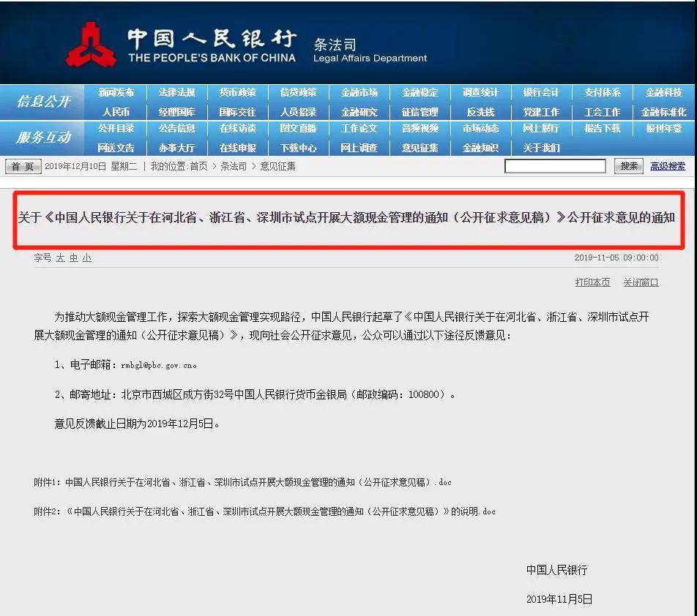This screenshot has height=616, width=697.
Task: Click 条法司 in the breadcrumb path
Action: click(x=234, y=166)
